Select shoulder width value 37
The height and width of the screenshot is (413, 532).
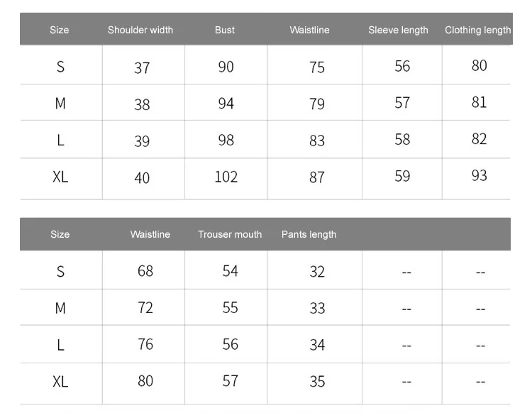[x=142, y=67]
